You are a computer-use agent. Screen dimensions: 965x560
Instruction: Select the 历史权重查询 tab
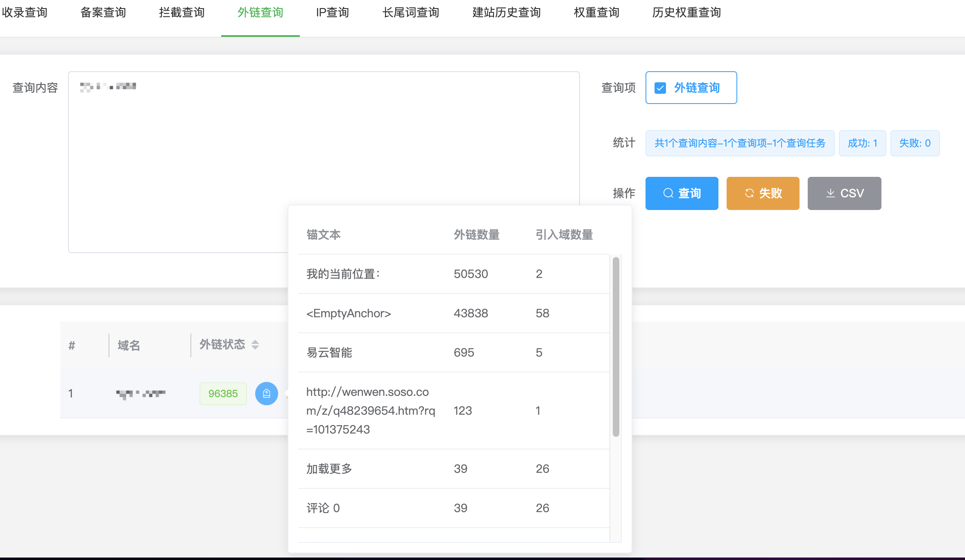686,13
